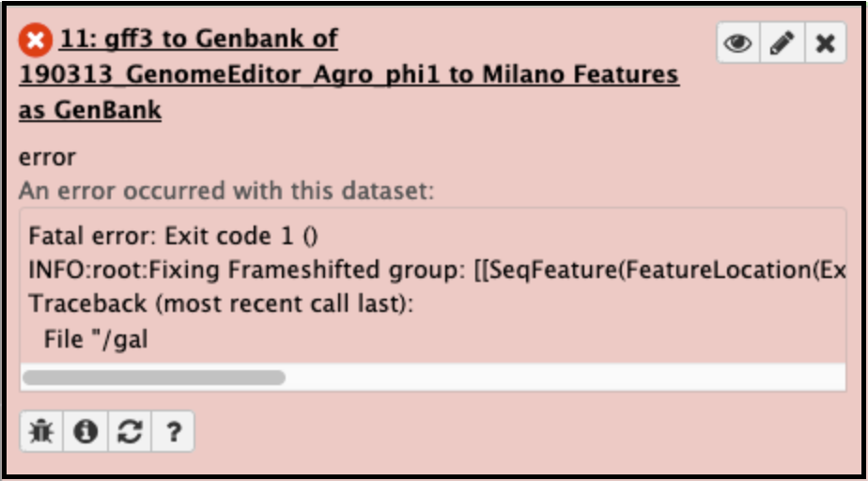Click empty scrollbar track right of thumb

pyautogui.click(x=565, y=378)
